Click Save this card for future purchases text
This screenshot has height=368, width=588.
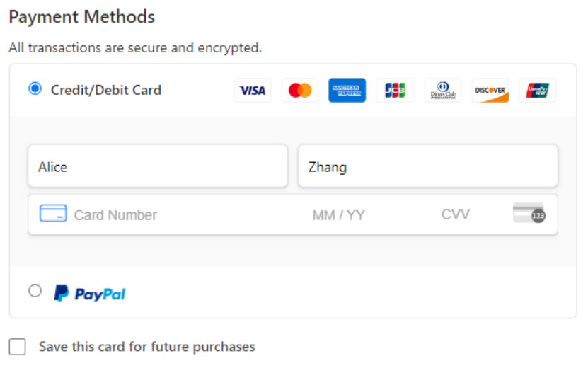[147, 347]
